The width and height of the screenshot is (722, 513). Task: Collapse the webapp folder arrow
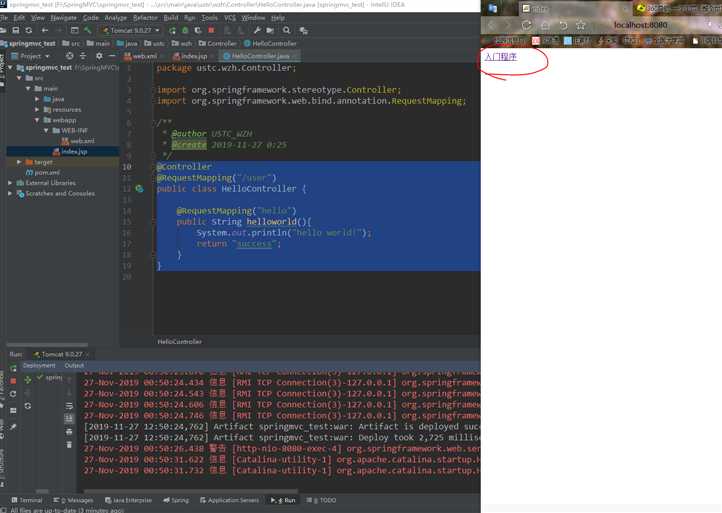tap(37, 120)
